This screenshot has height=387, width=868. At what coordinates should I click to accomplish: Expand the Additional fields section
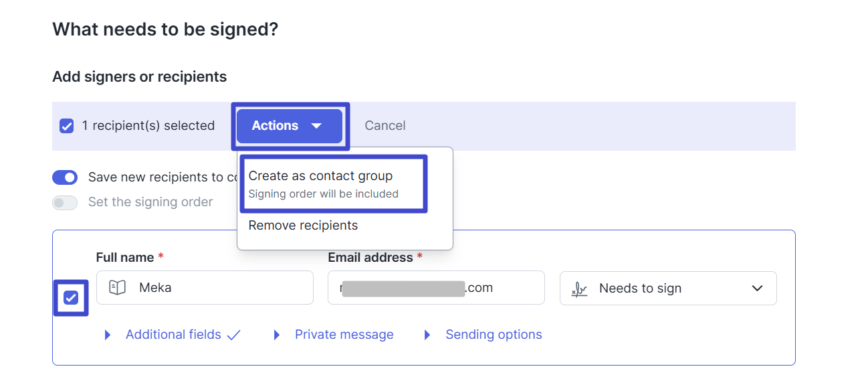173,335
